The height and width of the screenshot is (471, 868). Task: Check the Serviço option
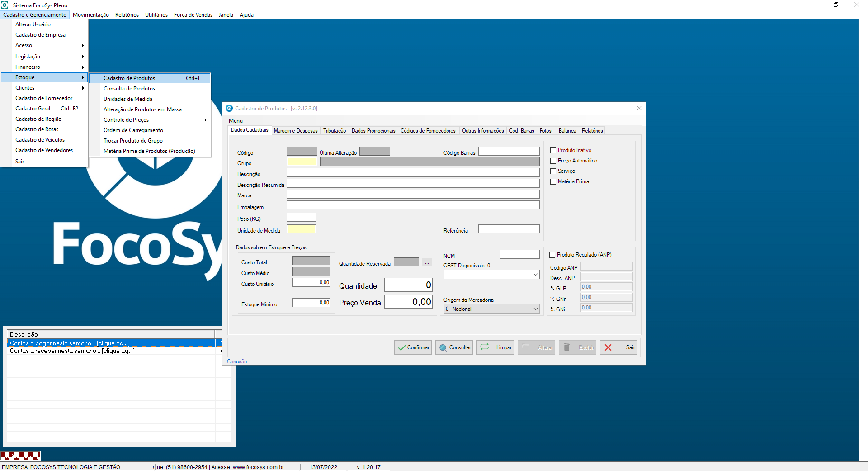click(553, 171)
